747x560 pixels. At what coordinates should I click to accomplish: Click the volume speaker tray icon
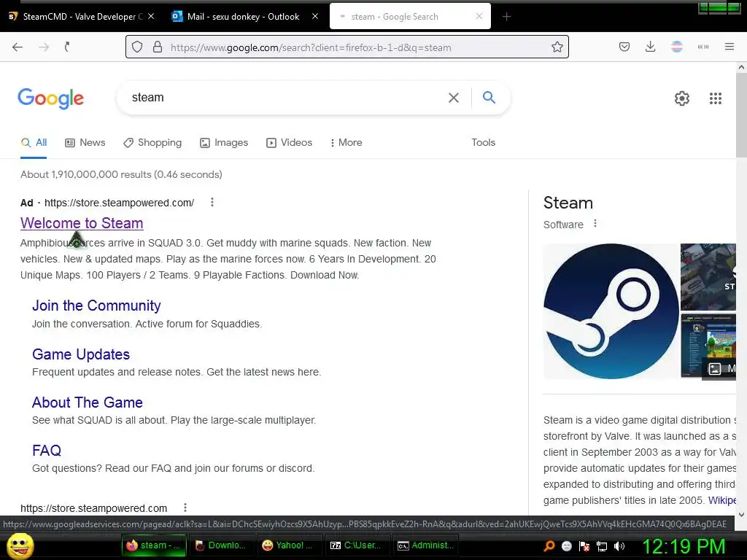(619, 546)
